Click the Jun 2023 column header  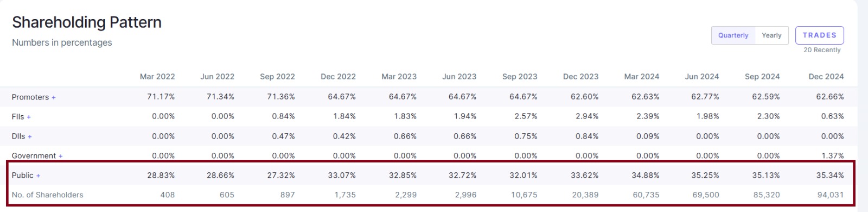coord(459,77)
